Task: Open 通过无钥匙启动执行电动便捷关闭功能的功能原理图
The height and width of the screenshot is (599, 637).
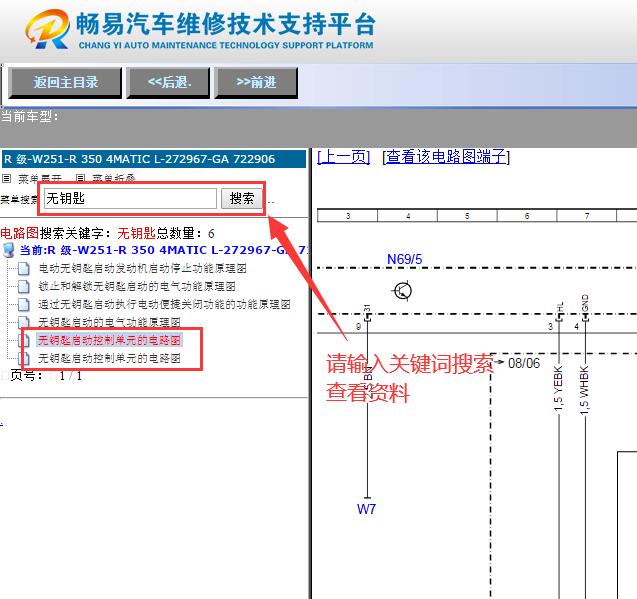Action: pyautogui.click(x=165, y=304)
